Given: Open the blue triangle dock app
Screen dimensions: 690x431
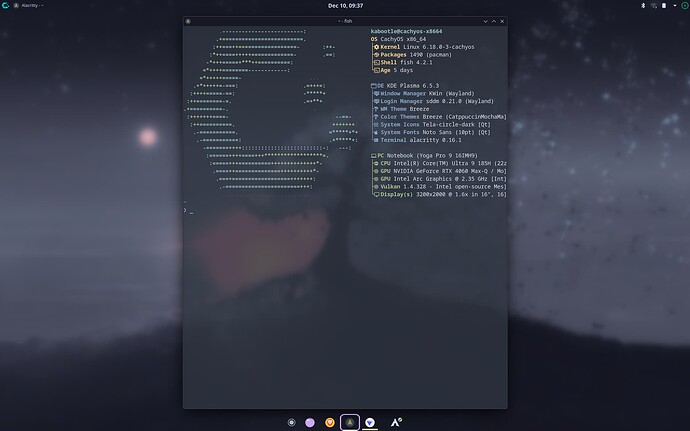Looking at the screenshot, I should (x=370, y=423).
